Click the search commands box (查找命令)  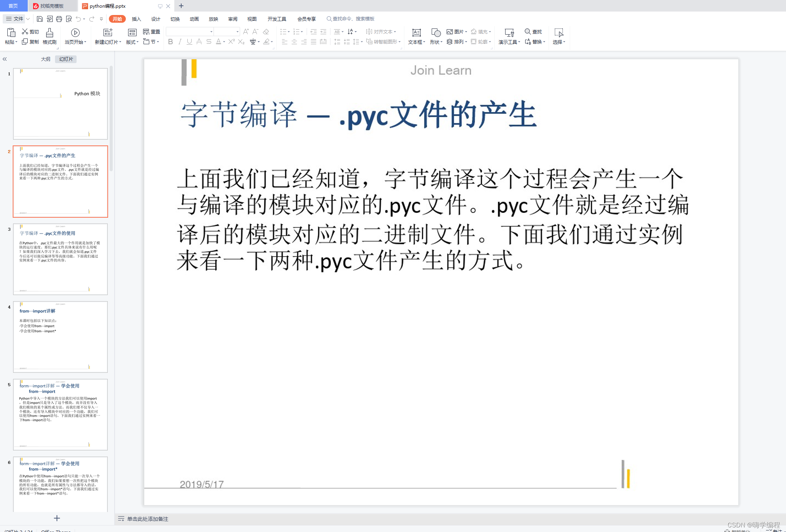pos(350,19)
